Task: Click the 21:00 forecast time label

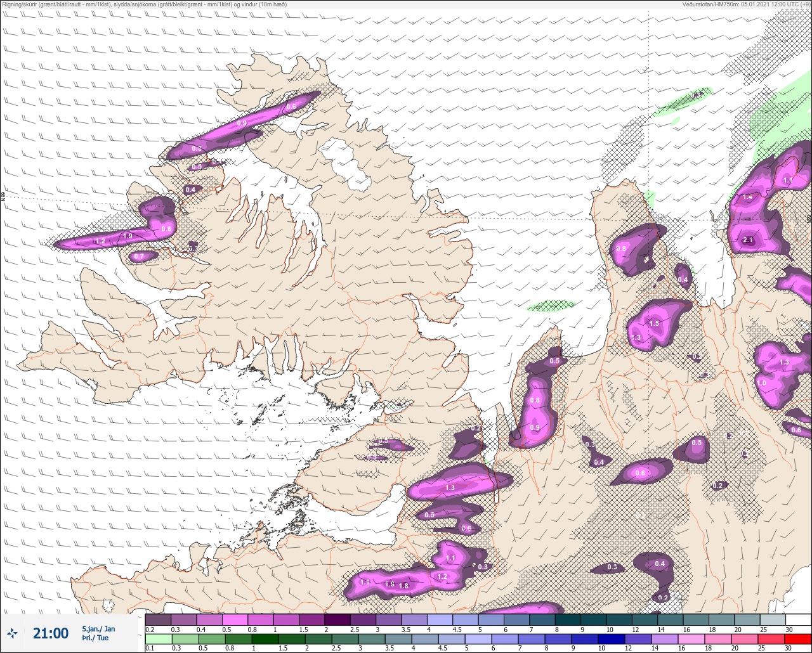Action: (x=51, y=633)
